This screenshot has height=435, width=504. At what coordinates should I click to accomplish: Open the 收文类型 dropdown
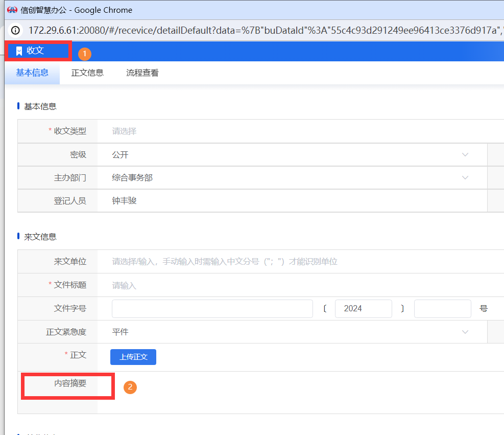point(301,131)
